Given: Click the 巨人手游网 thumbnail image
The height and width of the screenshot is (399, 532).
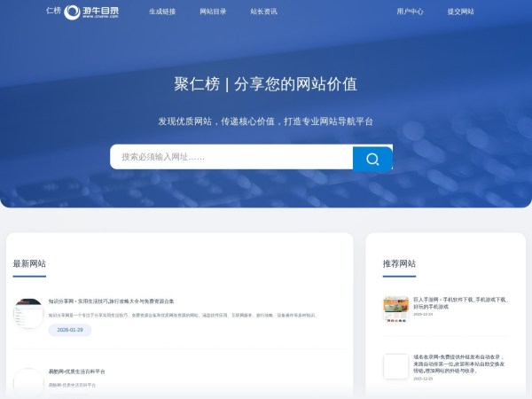Looking at the screenshot, I should pyautogui.click(x=396, y=309).
